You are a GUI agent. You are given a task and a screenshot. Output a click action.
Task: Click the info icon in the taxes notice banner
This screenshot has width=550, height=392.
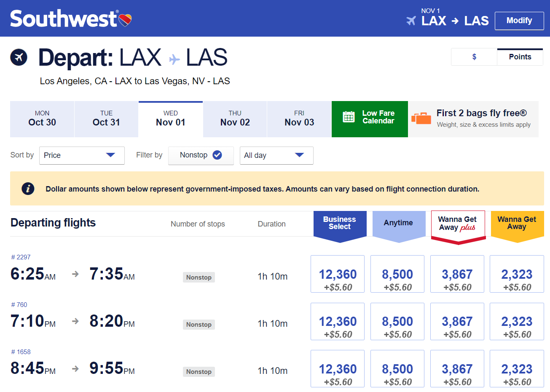[28, 189]
